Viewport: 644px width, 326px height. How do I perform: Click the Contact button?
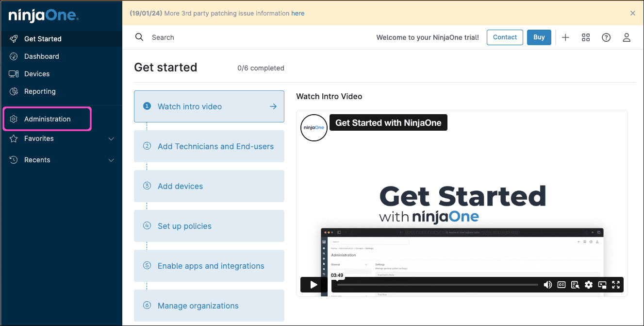(x=505, y=37)
